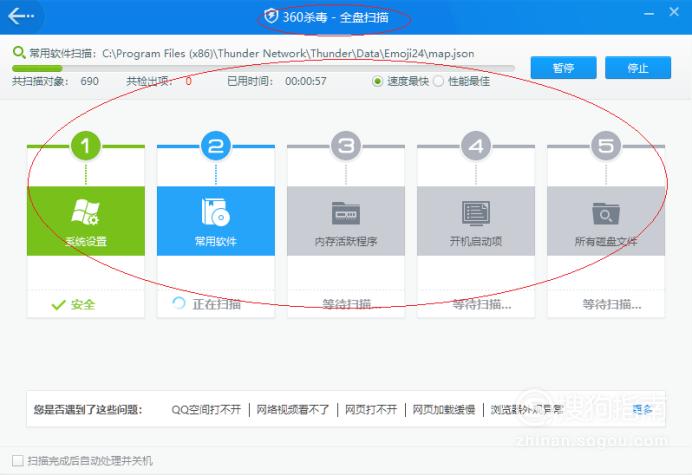This screenshot has width=692, height=475.
Task: Click the green check mark beside 安全
Action: tap(58, 305)
